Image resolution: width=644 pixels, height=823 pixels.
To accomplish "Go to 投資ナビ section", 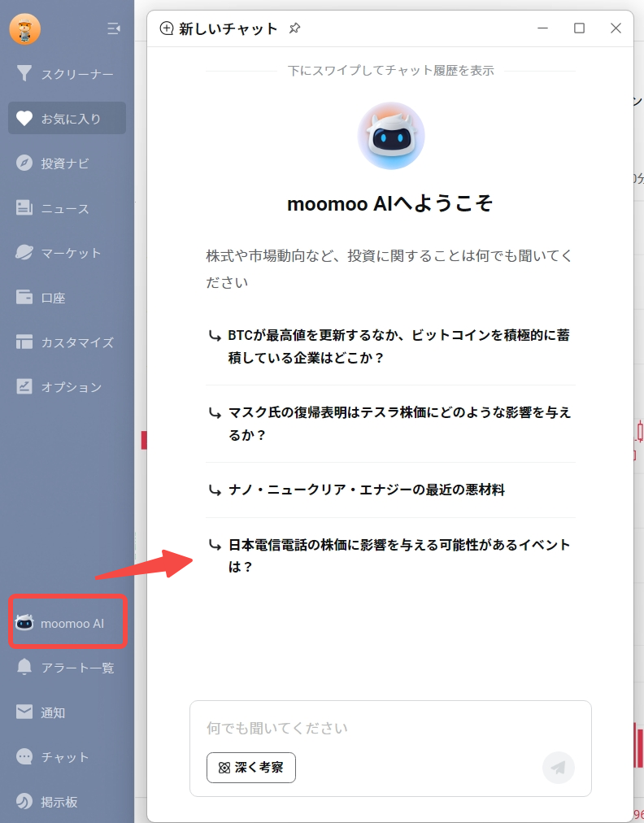I will click(x=67, y=163).
